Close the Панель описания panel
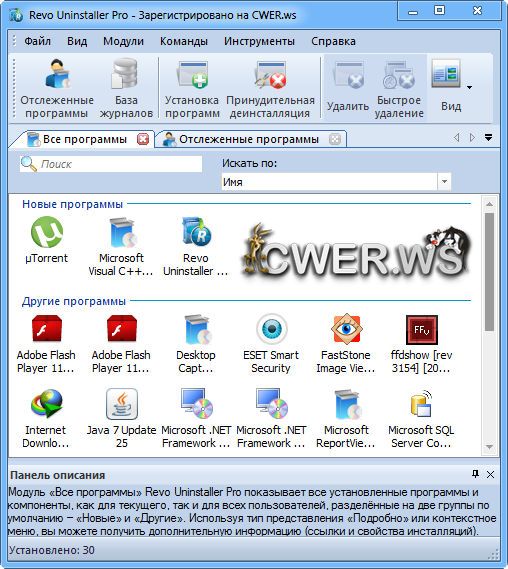This screenshot has width=508, height=569. click(490, 474)
